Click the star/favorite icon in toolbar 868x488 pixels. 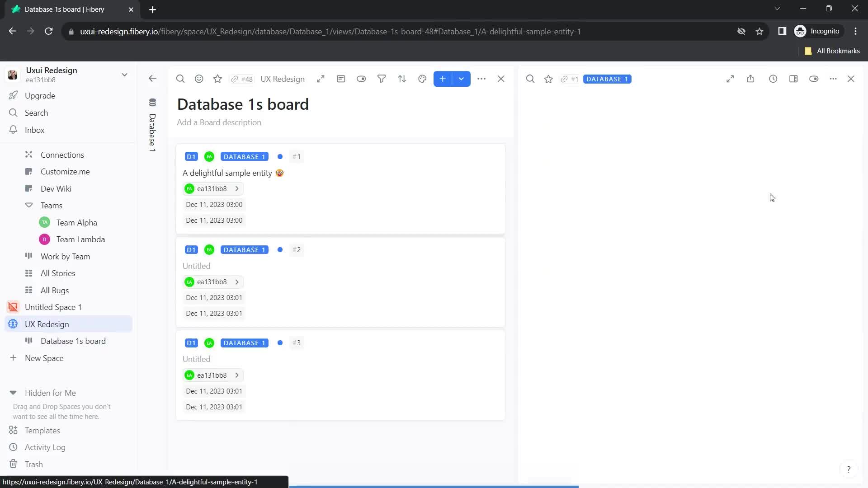[x=217, y=78]
